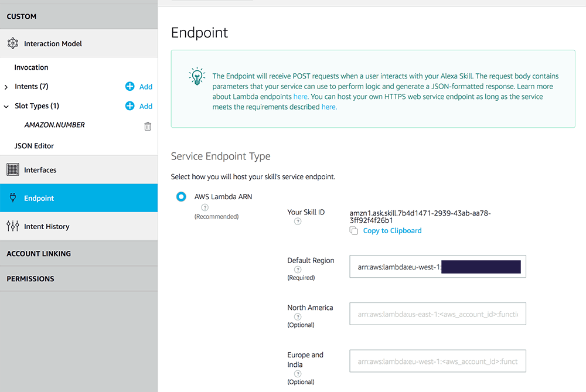Click the copy icon beside Copy to Clipboard
This screenshot has height=392, width=586.
[353, 230]
